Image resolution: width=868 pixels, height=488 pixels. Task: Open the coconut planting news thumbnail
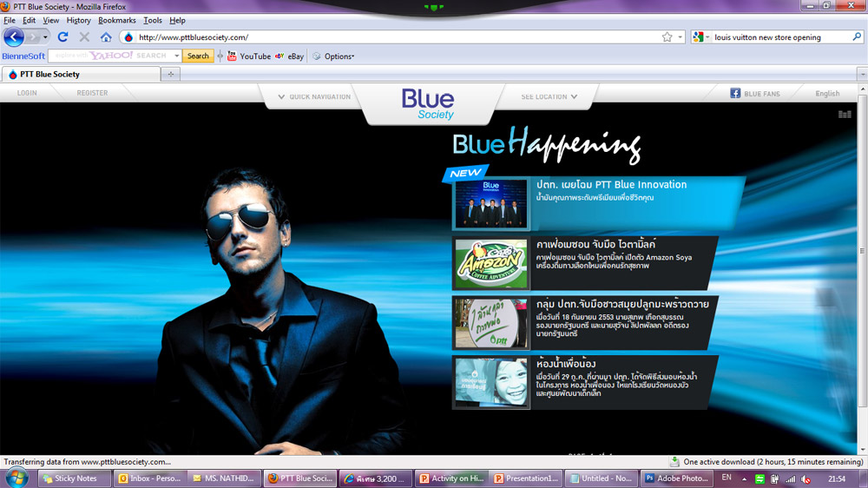point(491,324)
